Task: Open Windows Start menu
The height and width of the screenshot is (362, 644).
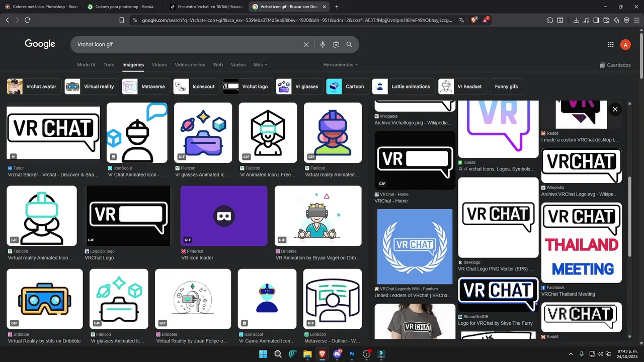Action: (x=263, y=354)
